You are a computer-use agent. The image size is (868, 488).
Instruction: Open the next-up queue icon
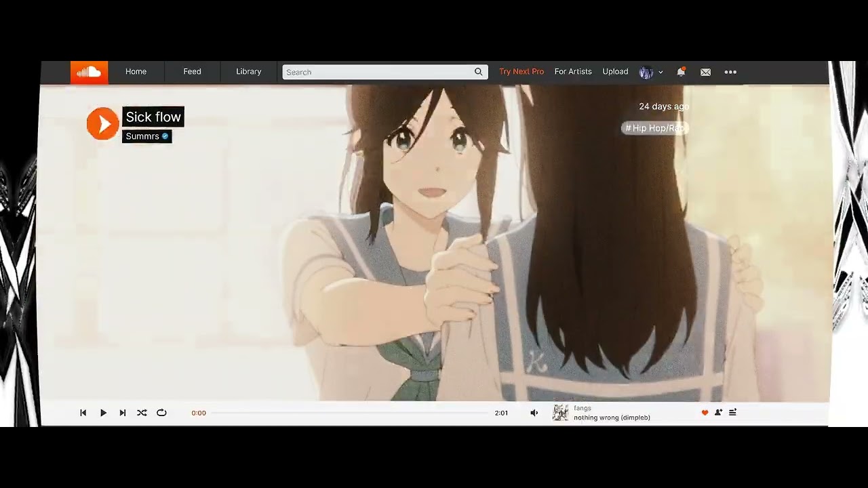tap(732, 413)
